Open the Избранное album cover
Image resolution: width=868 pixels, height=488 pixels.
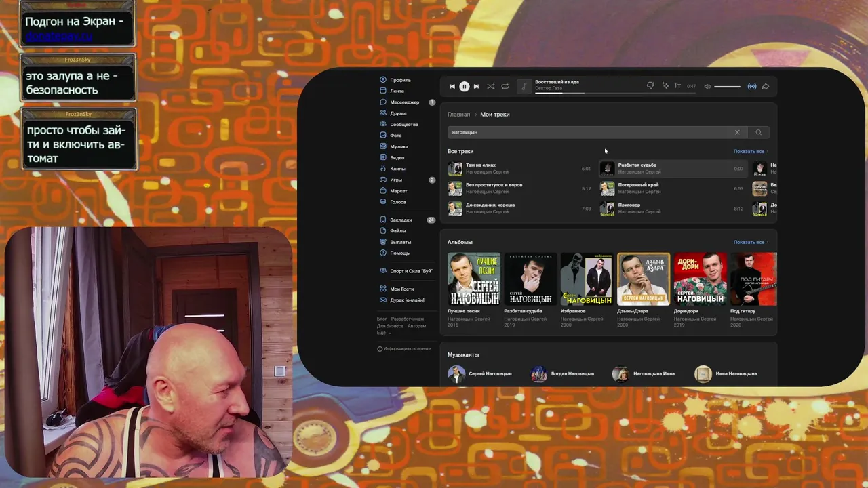coord(587,279)
